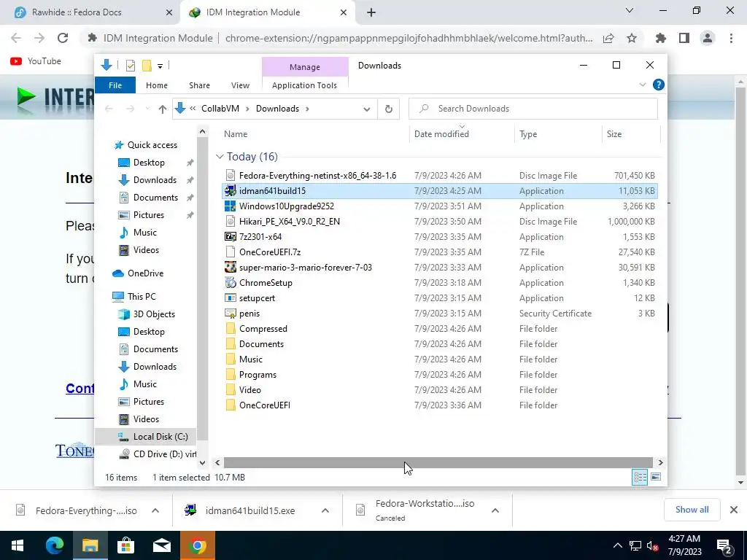Reload the page in Chrome
This screenshot has height=560, width=747.
click(x=63, y=38)
